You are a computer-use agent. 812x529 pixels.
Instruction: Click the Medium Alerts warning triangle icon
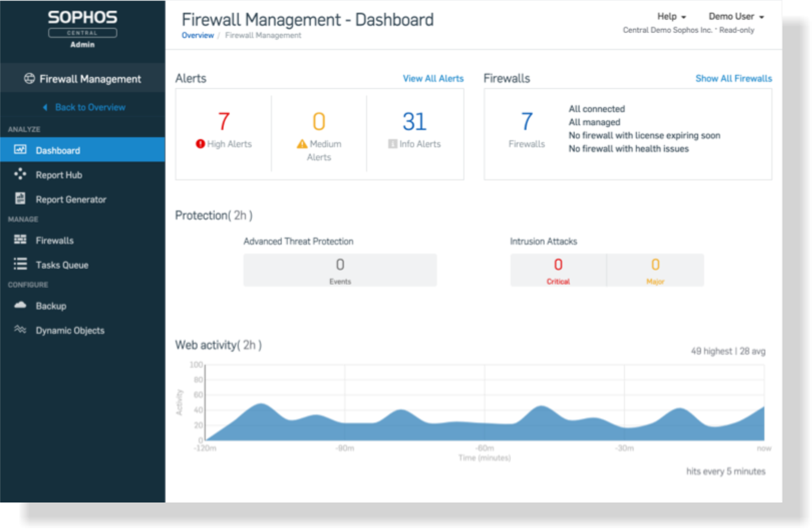(x=302, y=144)
